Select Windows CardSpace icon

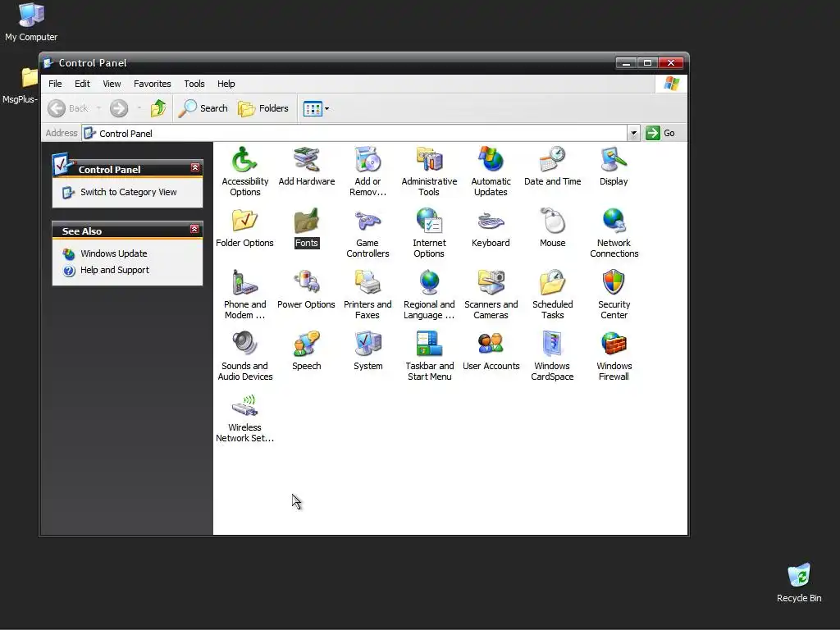coord(552,345)
